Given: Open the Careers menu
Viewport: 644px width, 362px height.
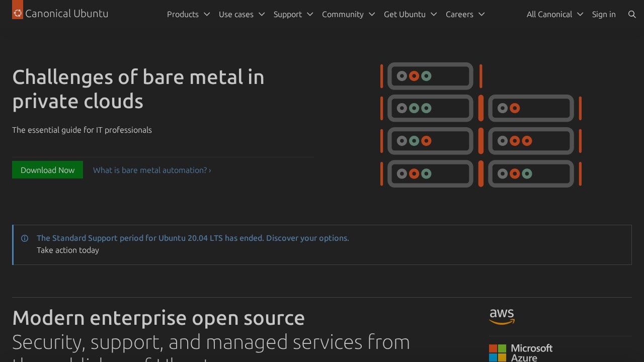Looking at the screenshot, I should click(x=465, y=15).
